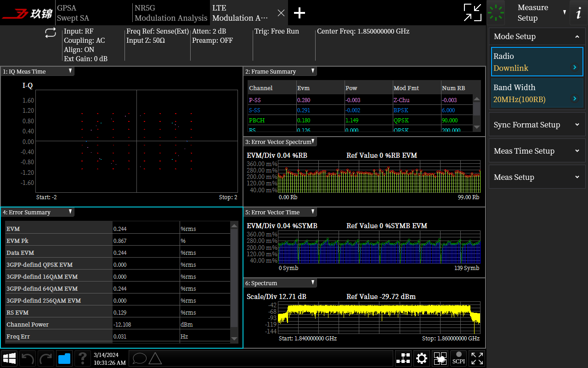588x368 pixels.
Task: Open the Measure Setup menu dropdown
Action: [x=537, y=13]
